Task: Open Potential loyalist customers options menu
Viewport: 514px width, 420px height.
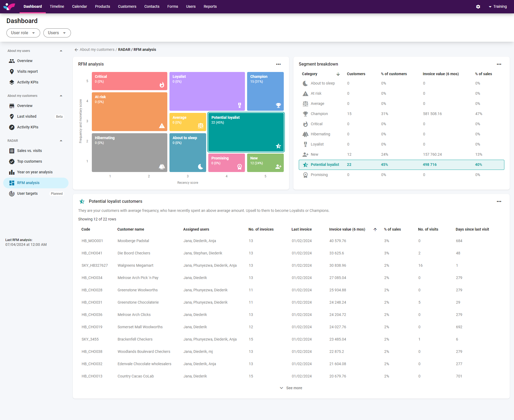Action: click(x=499, y=201)
